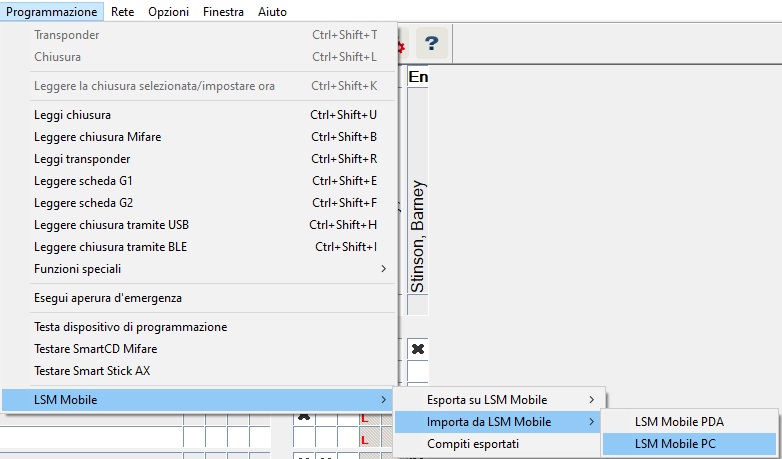
Task: Click the help question mark icon
Action: [431, 44]
